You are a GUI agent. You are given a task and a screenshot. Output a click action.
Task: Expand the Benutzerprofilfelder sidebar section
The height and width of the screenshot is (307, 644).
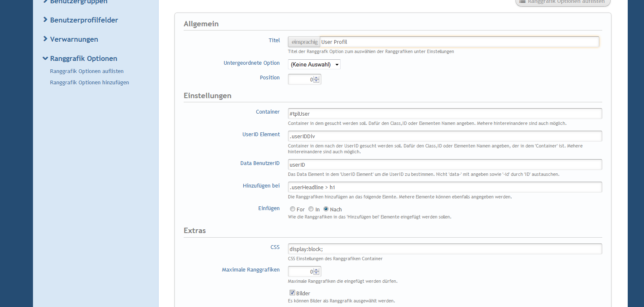(x=83, y=20)
